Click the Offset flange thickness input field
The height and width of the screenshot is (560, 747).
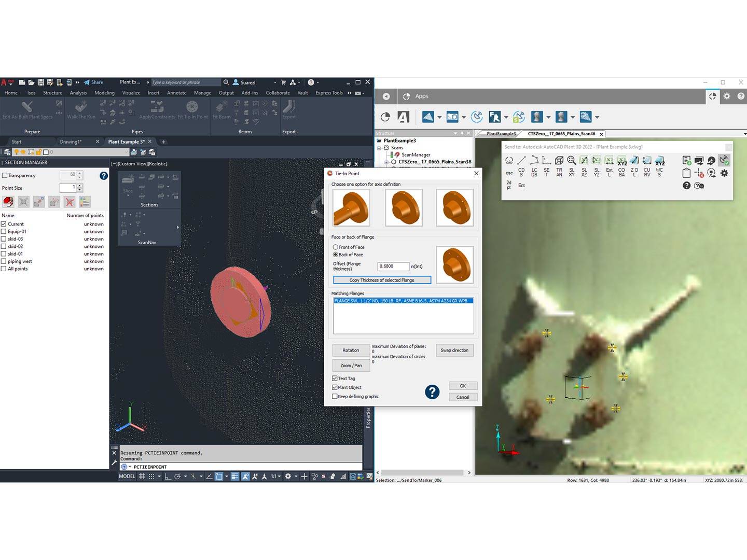[393, 266]
